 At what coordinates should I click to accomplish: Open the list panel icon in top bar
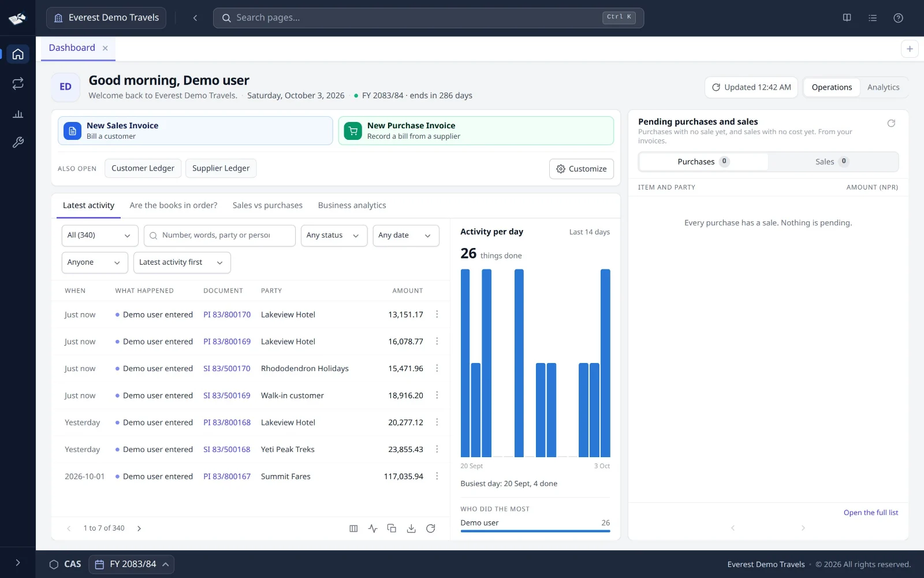coord(873,18)
